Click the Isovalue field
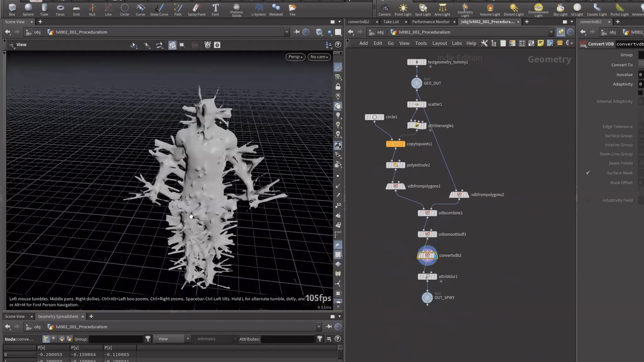Image resolution: width=644 pixels, height=362 pixels. tap(641, 75)
